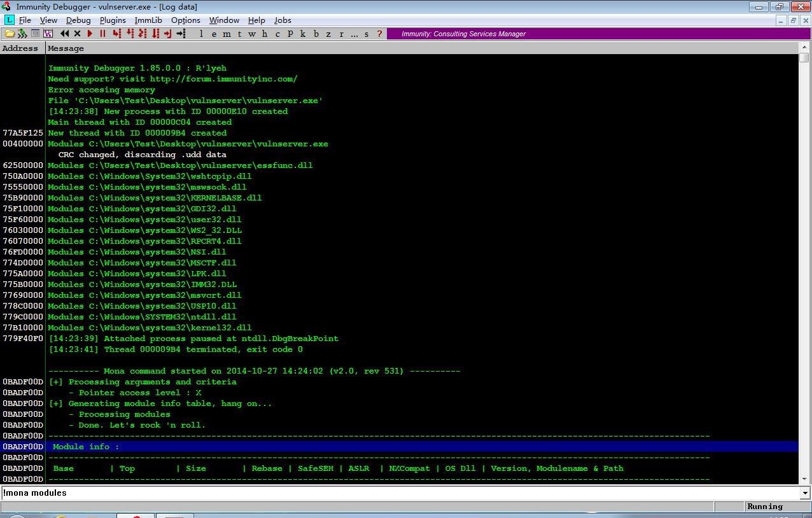Select the essfunc.dll module line

coord(399,165)
